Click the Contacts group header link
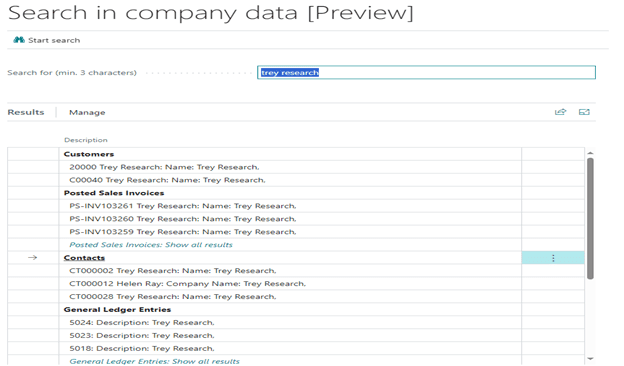Image resolution: width=624 pixels, height=366 pixels. (84, 258)
